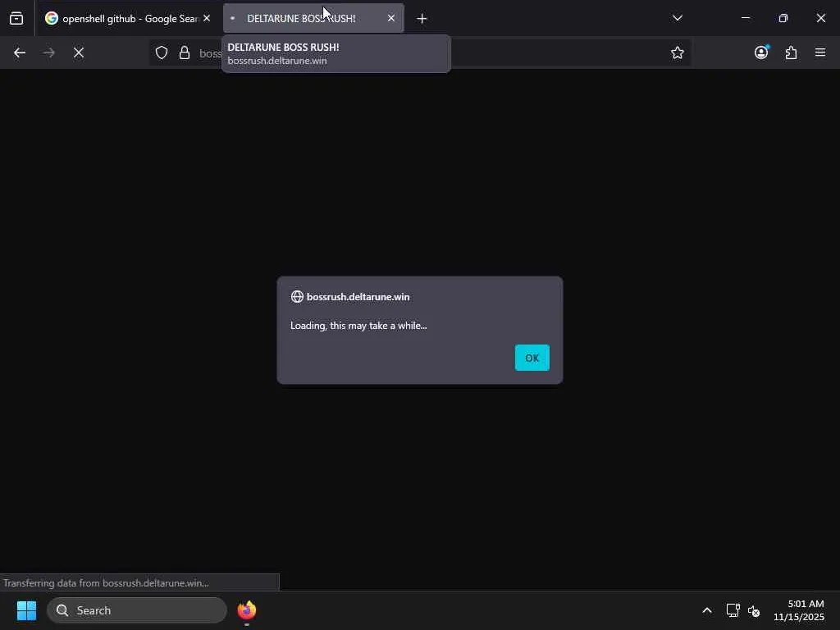The height and width of the screenshot is (630, 840).
Task: Click the taskbar Search box
Action: click(137, 610)
